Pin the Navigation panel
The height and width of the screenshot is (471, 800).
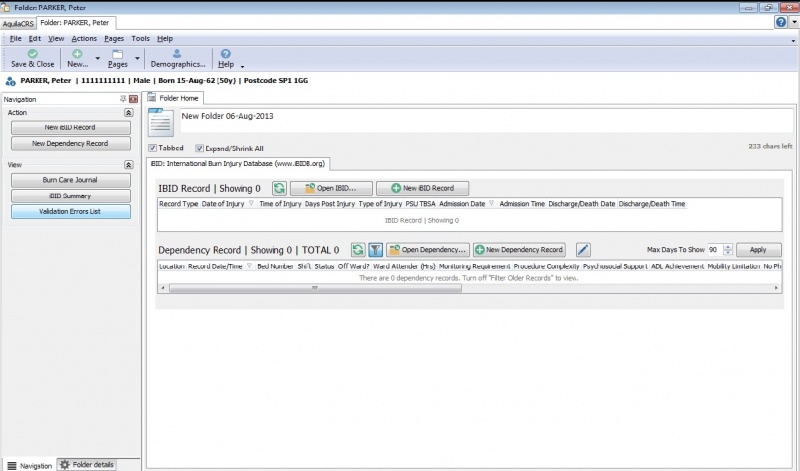tap(123, 99)
